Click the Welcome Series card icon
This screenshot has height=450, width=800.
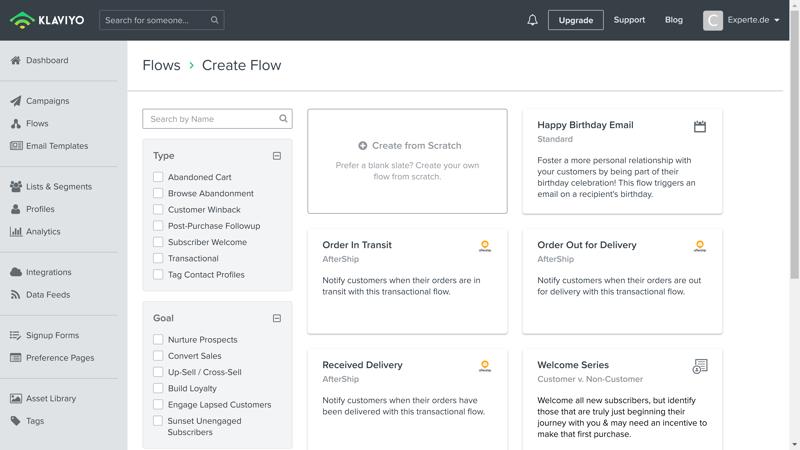(700, 367)
